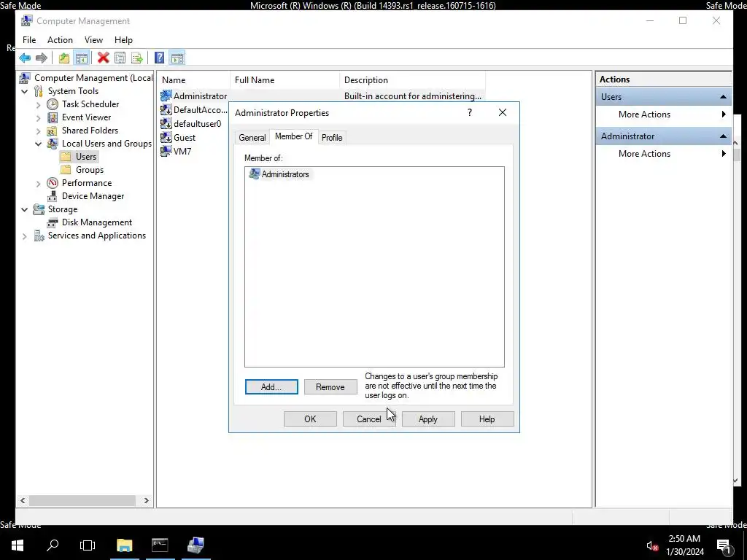Confirm with the OK button

tap(310, 419)
